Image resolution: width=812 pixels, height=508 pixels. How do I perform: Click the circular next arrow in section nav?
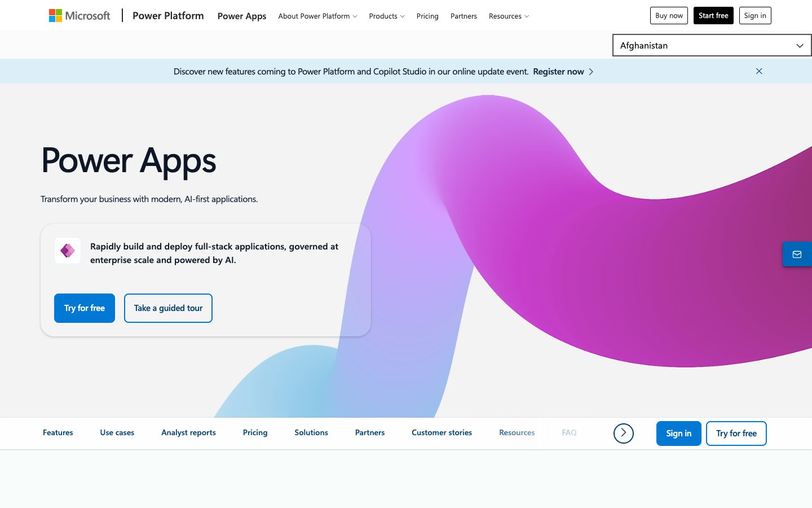(624, 433)
